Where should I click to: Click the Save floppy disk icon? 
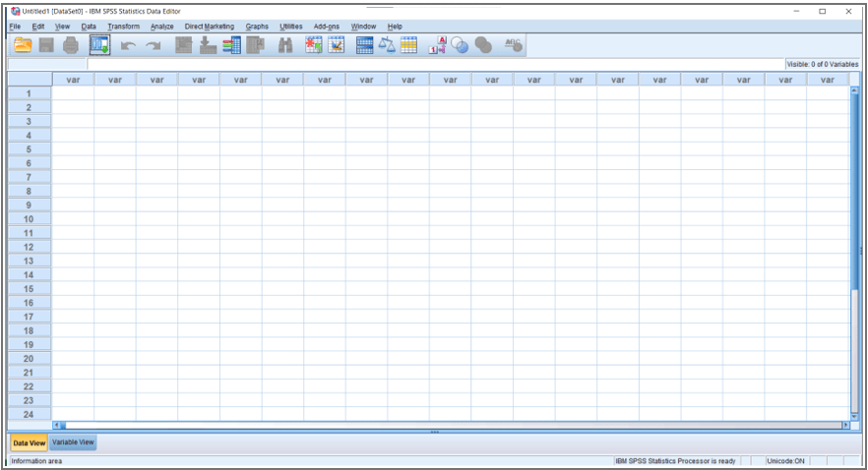click(46, 45)
